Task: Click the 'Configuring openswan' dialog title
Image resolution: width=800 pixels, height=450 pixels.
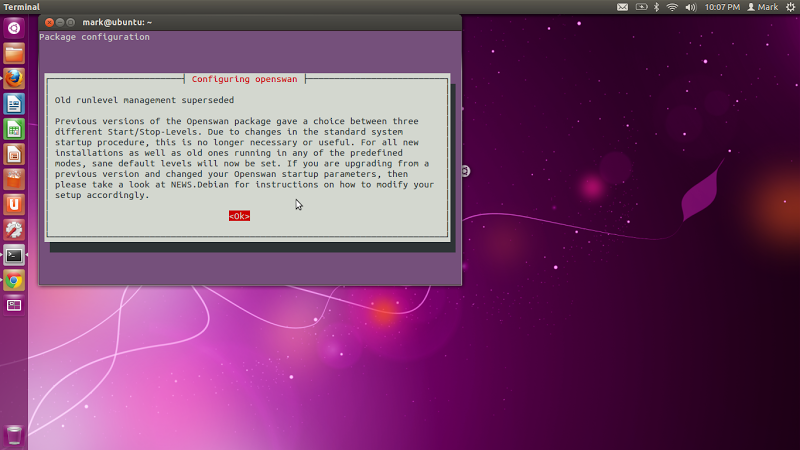Action: coord(244,79)
